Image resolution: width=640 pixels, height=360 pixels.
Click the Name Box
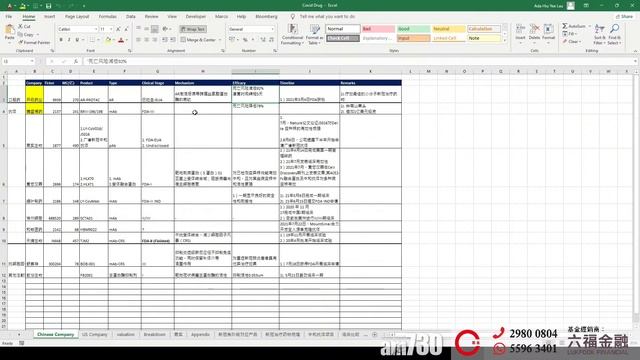point(19,61)
